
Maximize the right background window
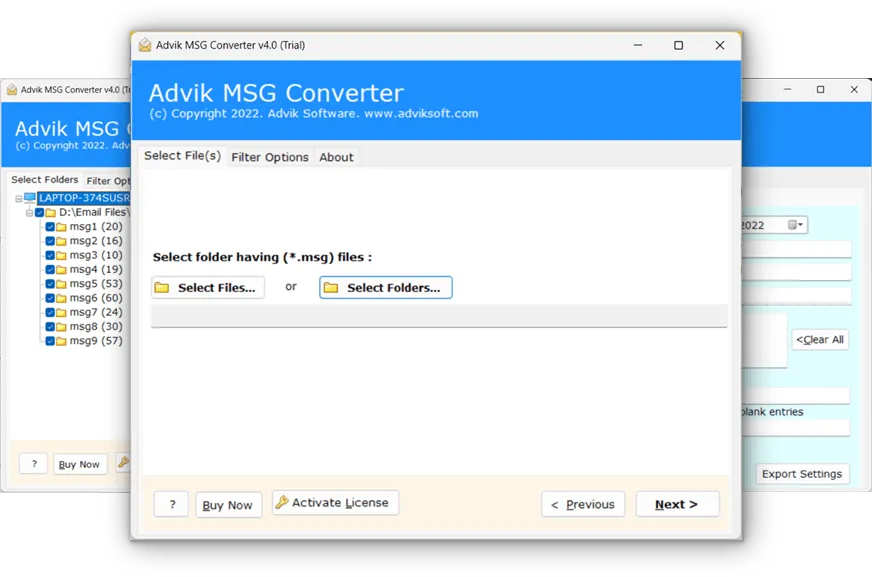pyautogui.click(x=820, y=89)
